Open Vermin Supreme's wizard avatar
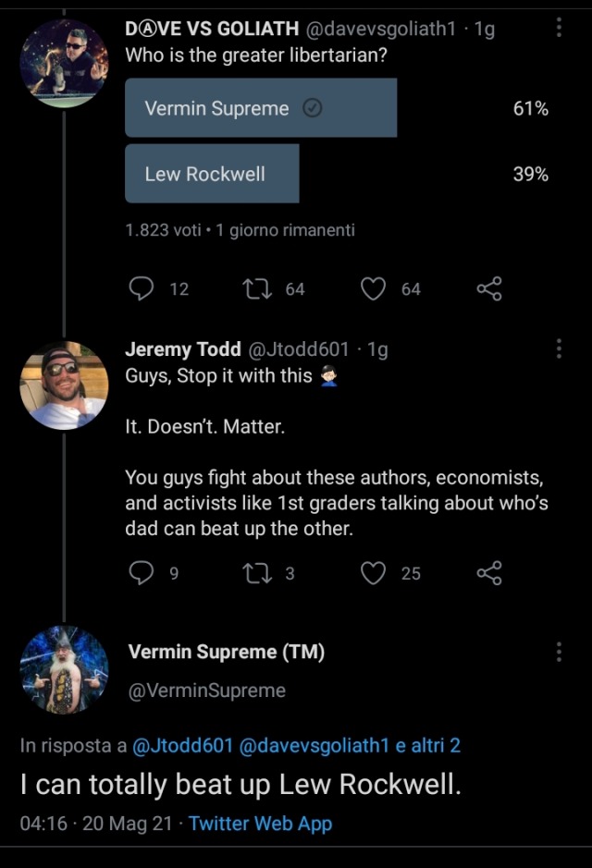This screenshot has height=868, width=592. [64, 670]
